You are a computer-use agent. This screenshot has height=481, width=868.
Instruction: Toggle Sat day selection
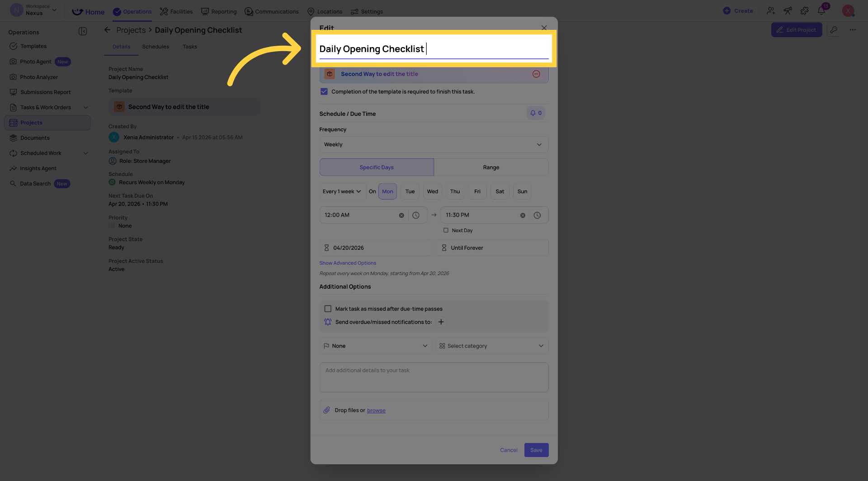(x=500, y=191)
